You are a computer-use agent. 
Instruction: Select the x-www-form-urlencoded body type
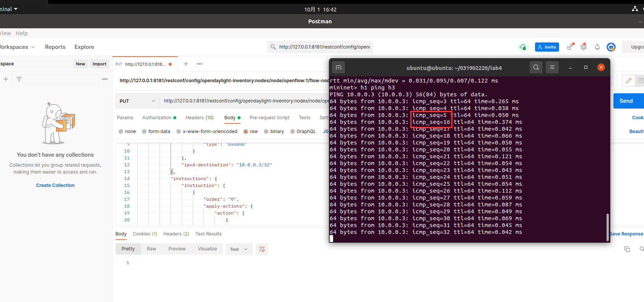[x=207, y=132]
